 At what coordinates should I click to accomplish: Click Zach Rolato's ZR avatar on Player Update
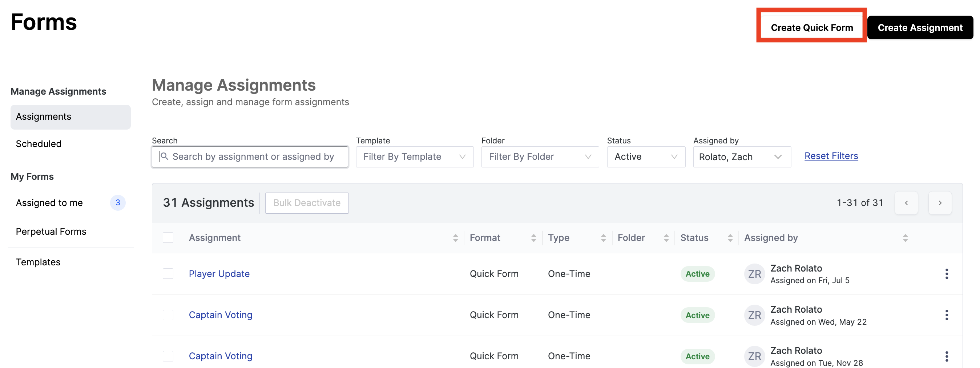point(754,273)
